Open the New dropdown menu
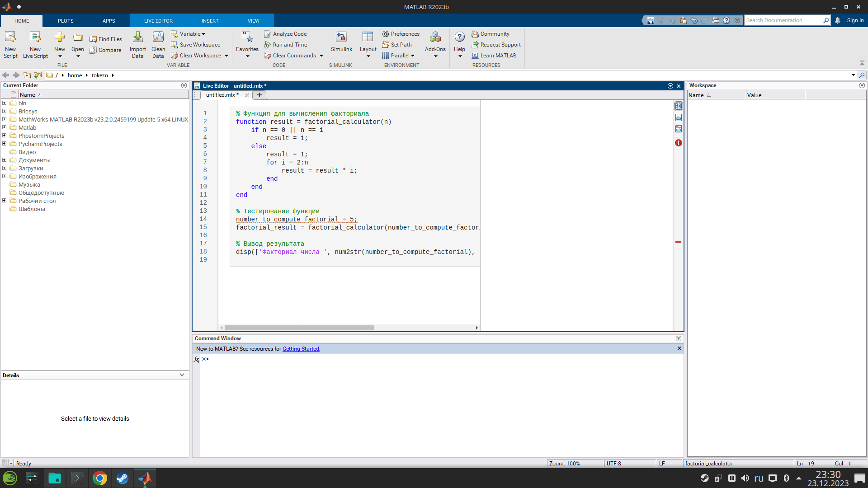This screenshot has width=868, height=488. (x=60, y=56)
